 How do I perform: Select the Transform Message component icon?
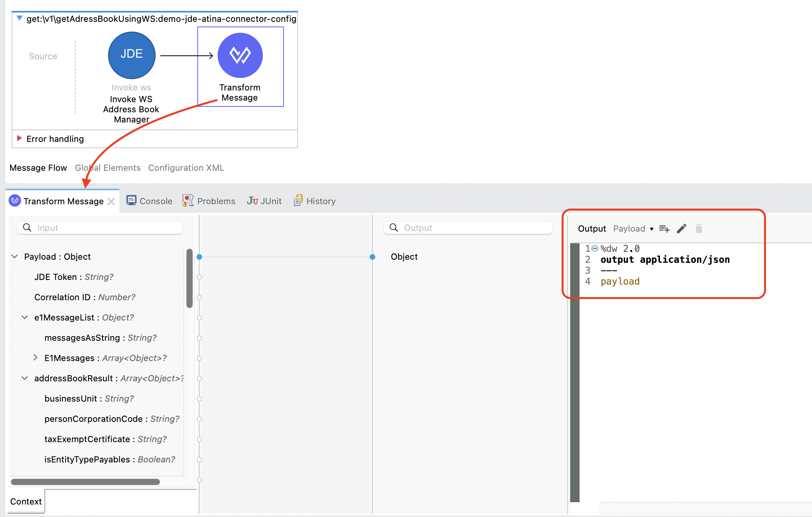point(240,55)
